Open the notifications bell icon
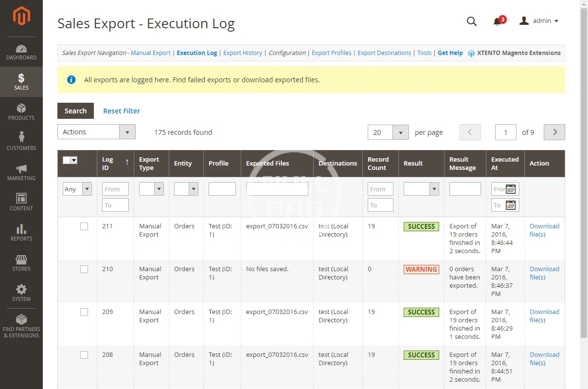Screen dimensions: 588x389 (x=497, y=21)
